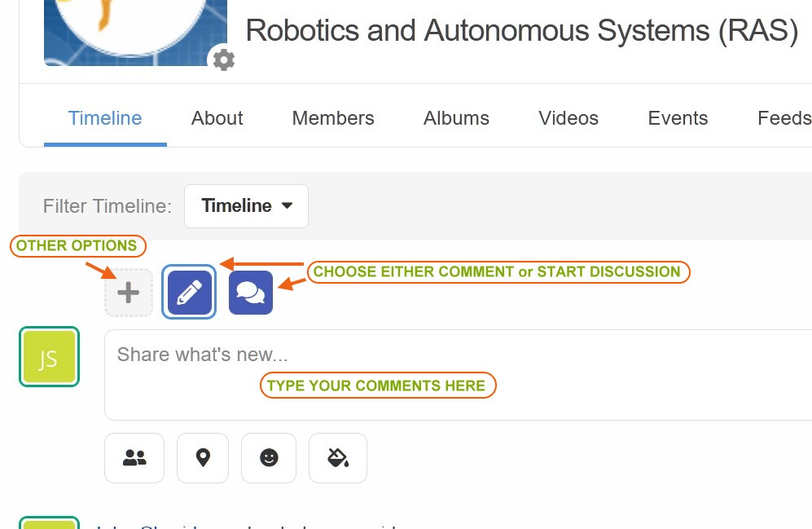Open the emoji smiley picker

point(269,458)
